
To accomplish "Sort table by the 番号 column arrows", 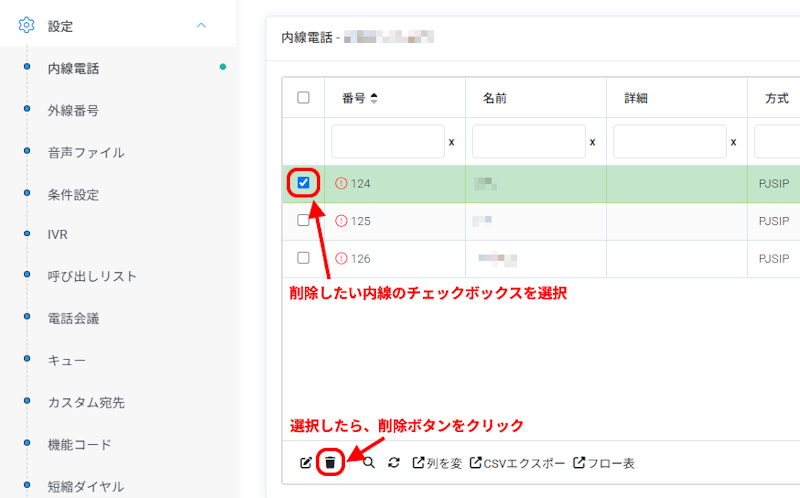I will point(374,98).
